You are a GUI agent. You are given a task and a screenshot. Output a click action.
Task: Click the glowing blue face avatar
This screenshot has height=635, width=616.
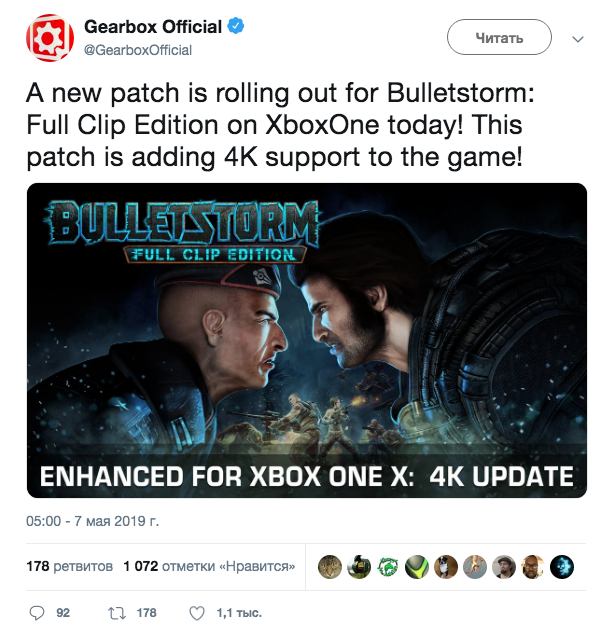562,567
